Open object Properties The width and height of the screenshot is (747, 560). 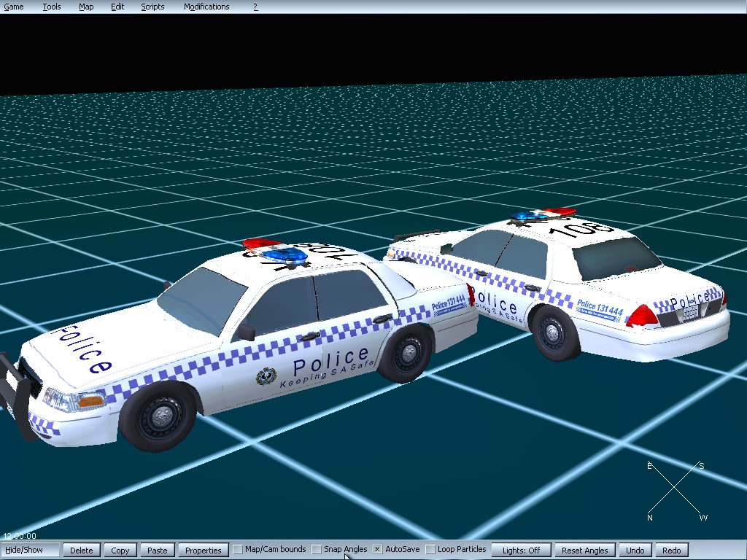tap(203, 550)
